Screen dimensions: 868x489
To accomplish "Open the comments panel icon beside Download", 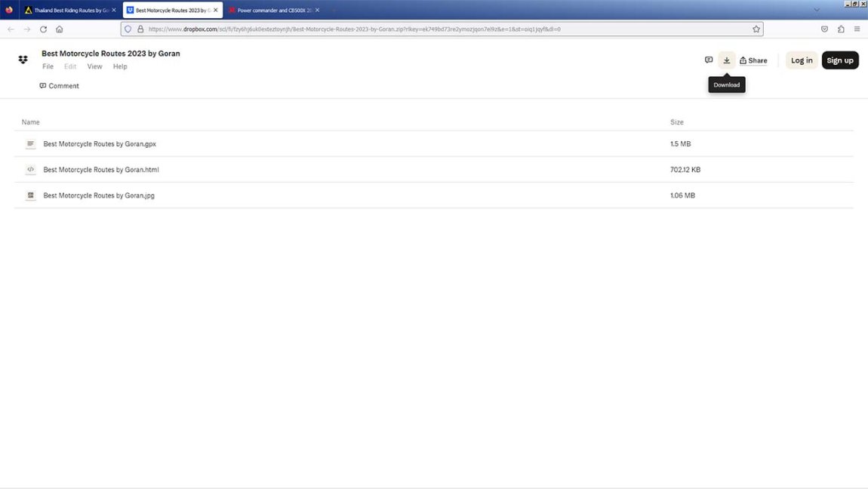I will [708, 60].
